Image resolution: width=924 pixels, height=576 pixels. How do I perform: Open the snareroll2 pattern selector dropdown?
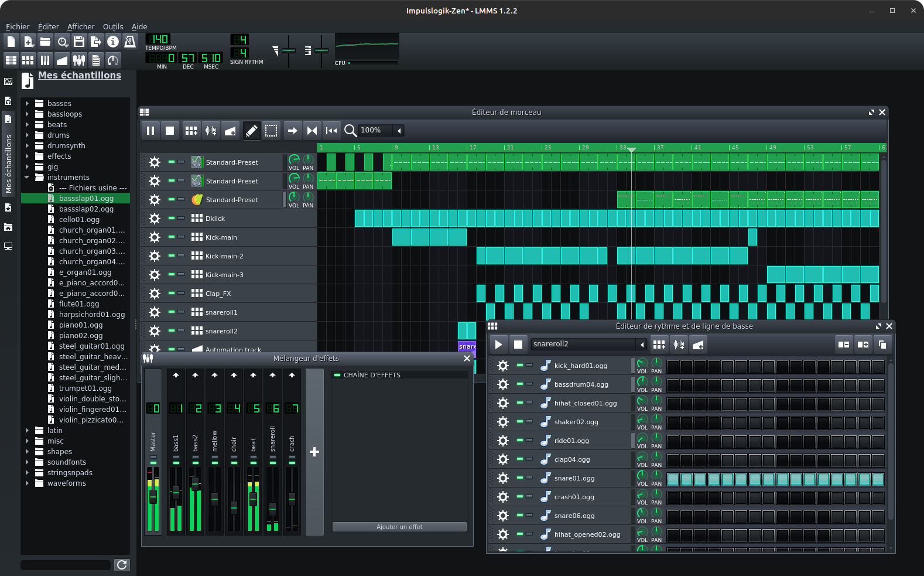point(642,345)
